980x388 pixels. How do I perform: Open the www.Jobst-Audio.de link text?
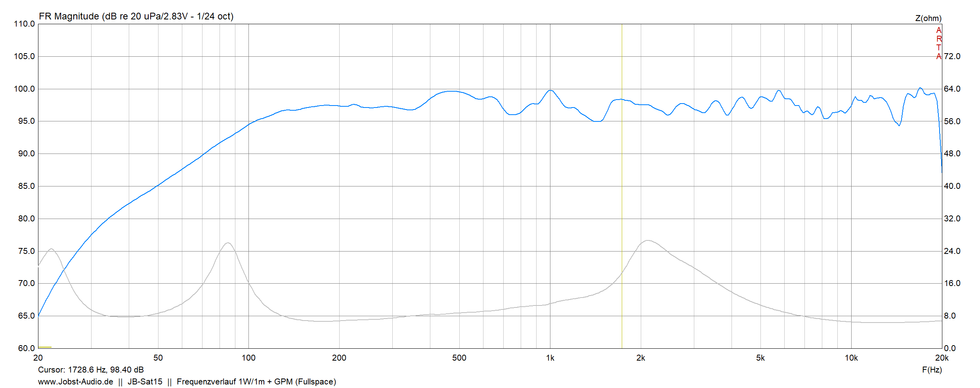(75, 381)
